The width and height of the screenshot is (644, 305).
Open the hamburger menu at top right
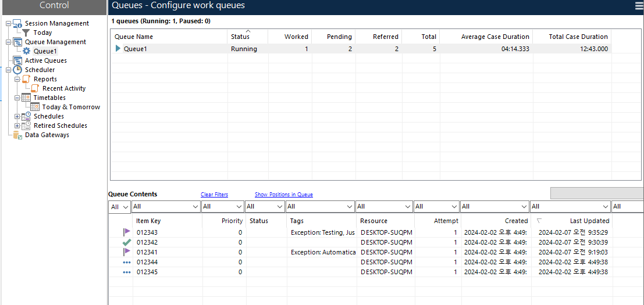click(639, 5)
